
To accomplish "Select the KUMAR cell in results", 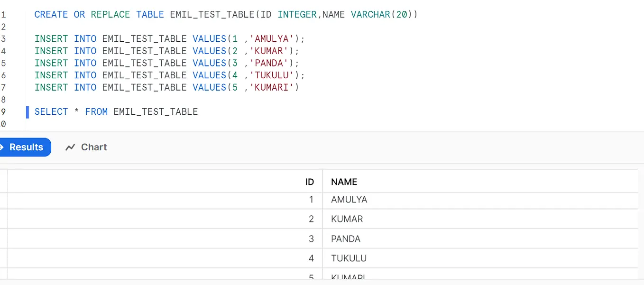I will 347,219.
